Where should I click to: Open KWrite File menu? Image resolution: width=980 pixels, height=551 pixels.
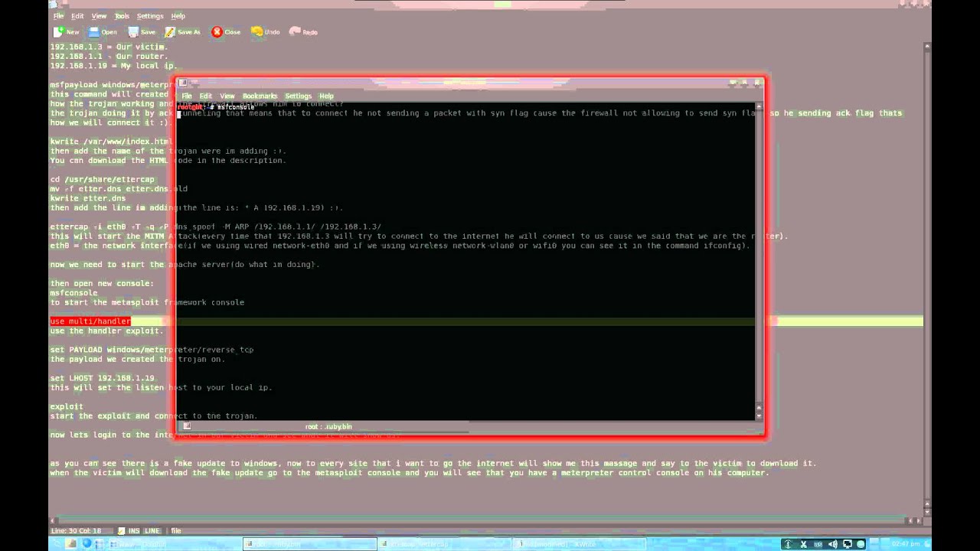[x=58, y=16]
